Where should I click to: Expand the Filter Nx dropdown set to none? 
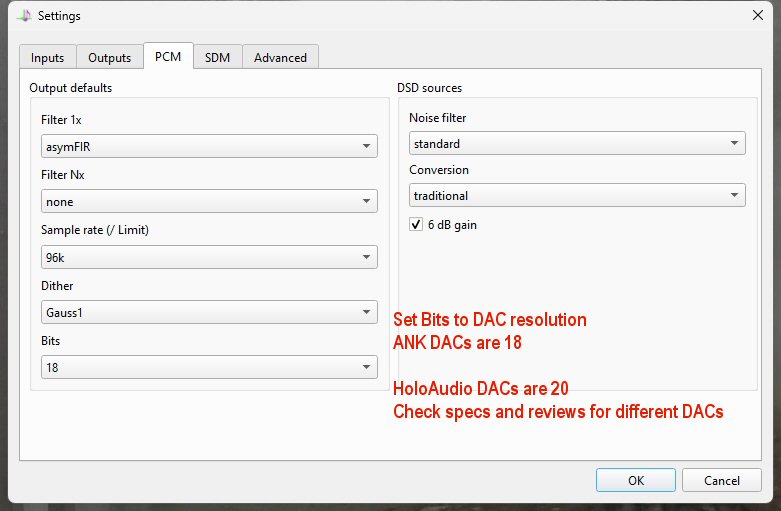pyautogui.click(x=209, y=202)
